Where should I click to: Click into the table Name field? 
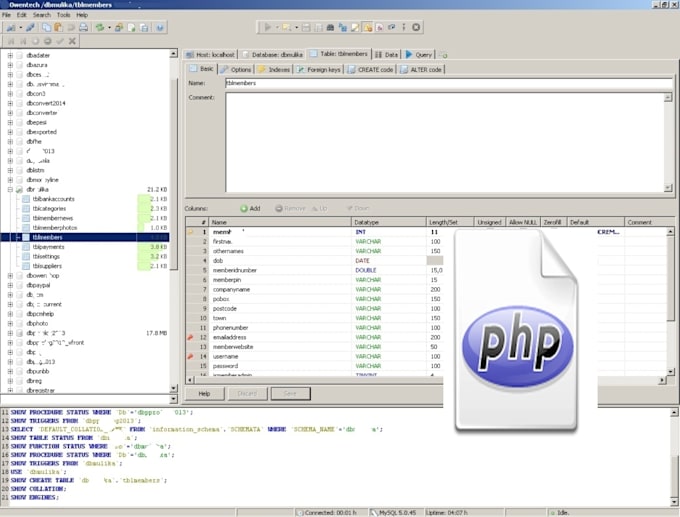(x=448, y=83)
